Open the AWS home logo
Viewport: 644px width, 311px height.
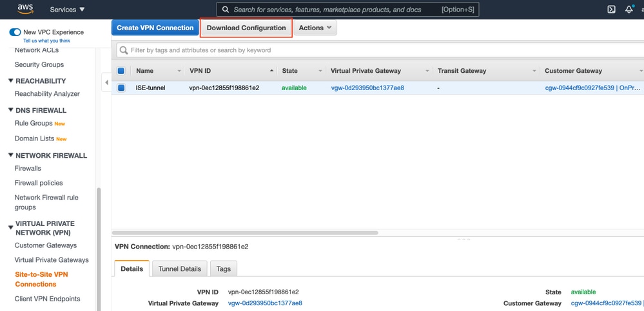(25, 9)
